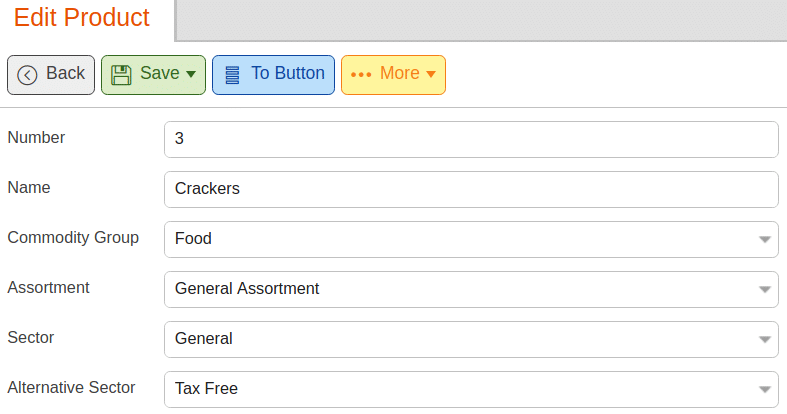Open the Assortment combo box
Image resolution: width=787 pixels, height=414 pixels.
[471, 290]
